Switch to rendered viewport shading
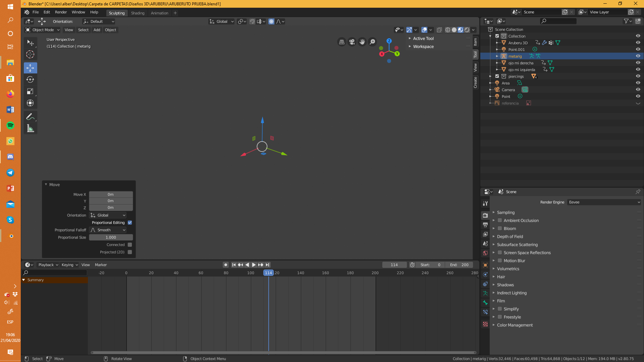644x362 pixels. 467,30
